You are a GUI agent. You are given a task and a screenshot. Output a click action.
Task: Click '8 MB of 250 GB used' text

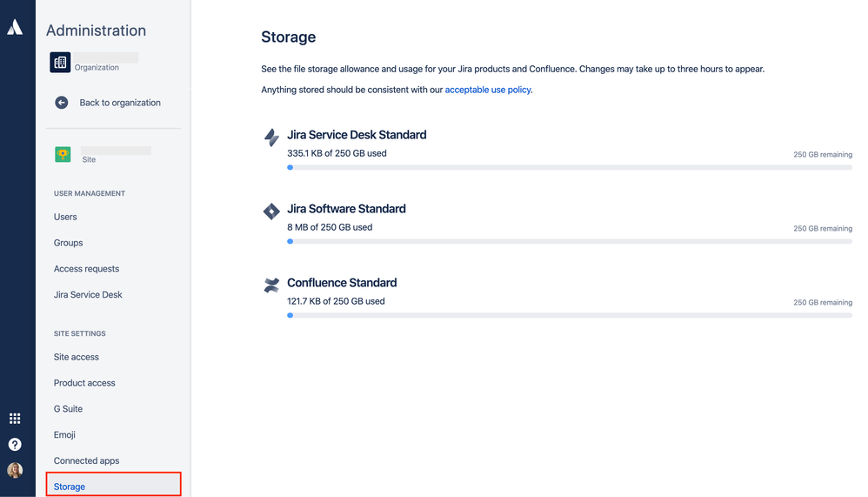pyautogui.click(x=330, y=227)
